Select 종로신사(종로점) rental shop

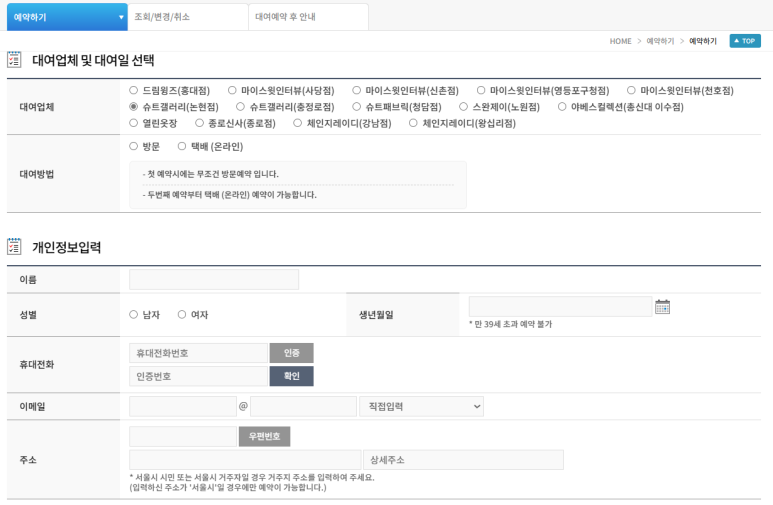click(200, 123)
